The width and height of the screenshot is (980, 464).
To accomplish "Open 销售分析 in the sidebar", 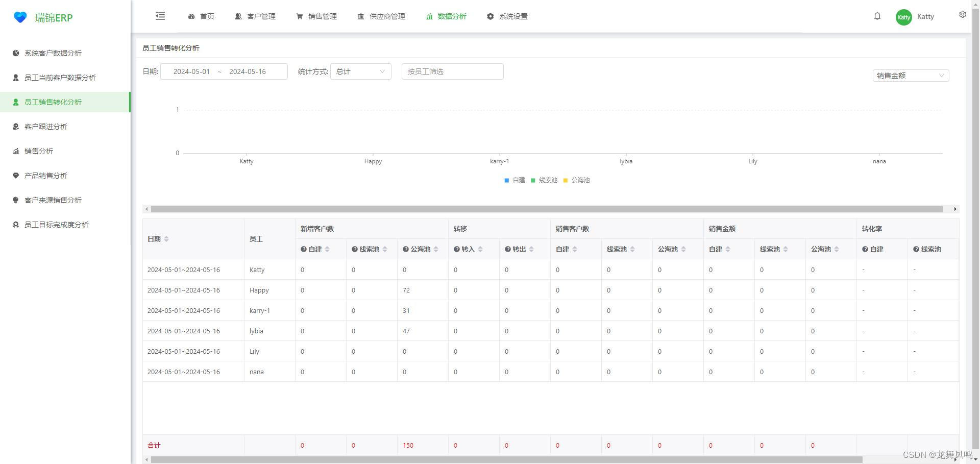I will click(65, 151).
